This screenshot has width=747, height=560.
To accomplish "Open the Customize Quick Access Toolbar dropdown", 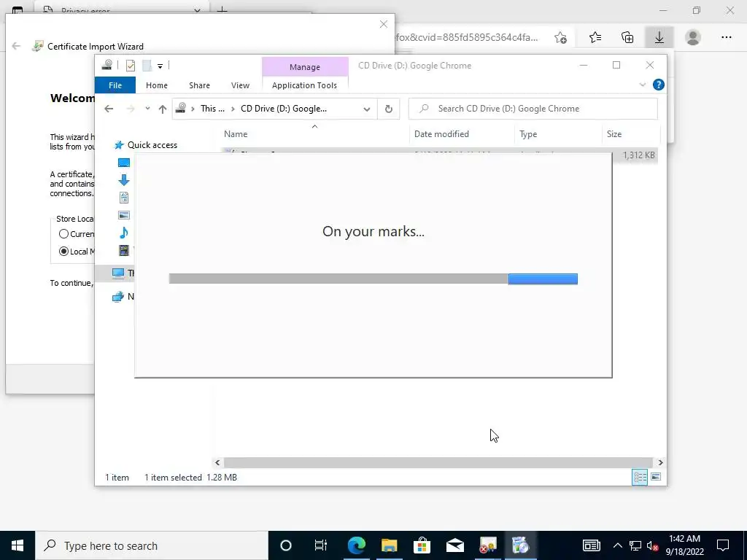I will pyautogui.click(x=160, y=66).
